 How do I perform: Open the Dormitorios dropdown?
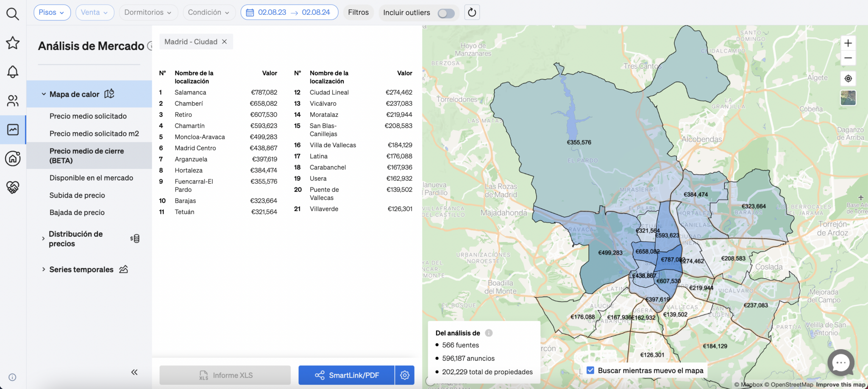[147, 12]
